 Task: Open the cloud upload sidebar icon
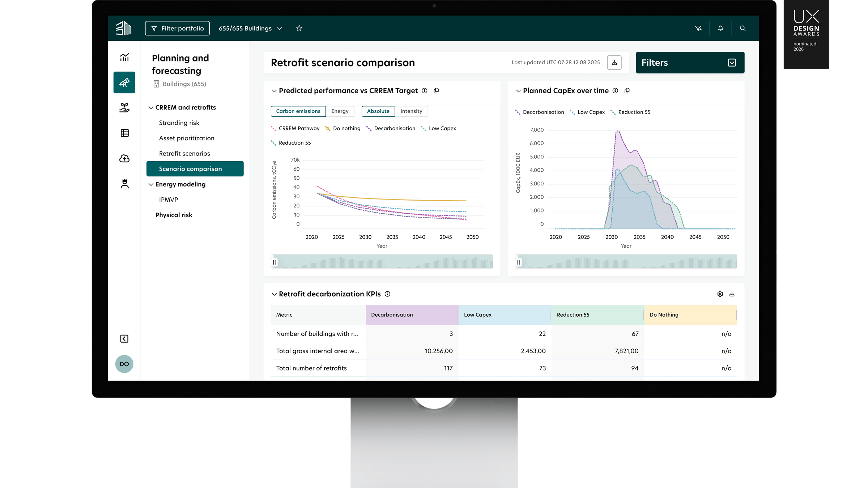point(124,158)
